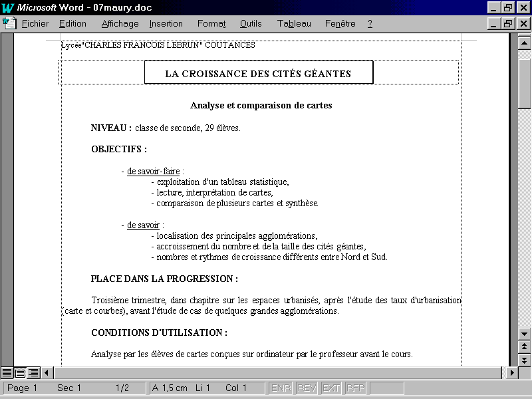Toggle the ENR macro recording indicator
This screenshot has height=399, width=532.
coord(281,388)
